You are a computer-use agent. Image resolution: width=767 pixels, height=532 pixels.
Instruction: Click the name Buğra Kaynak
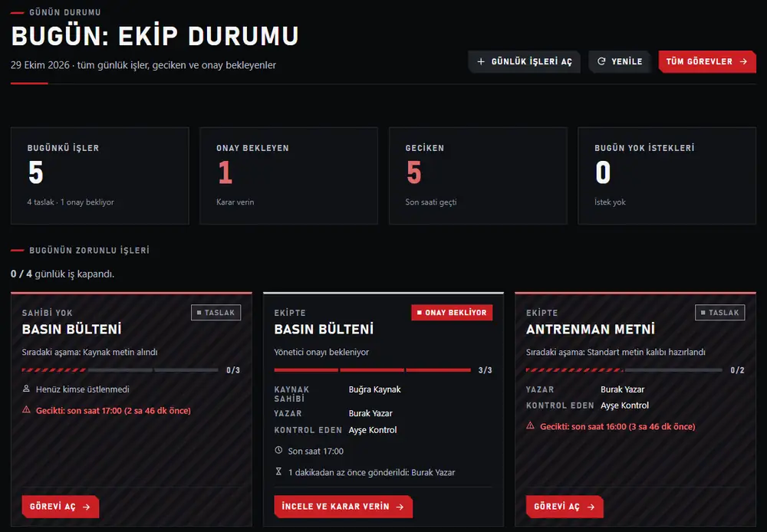pyautogui.click(x=375, y=389)
